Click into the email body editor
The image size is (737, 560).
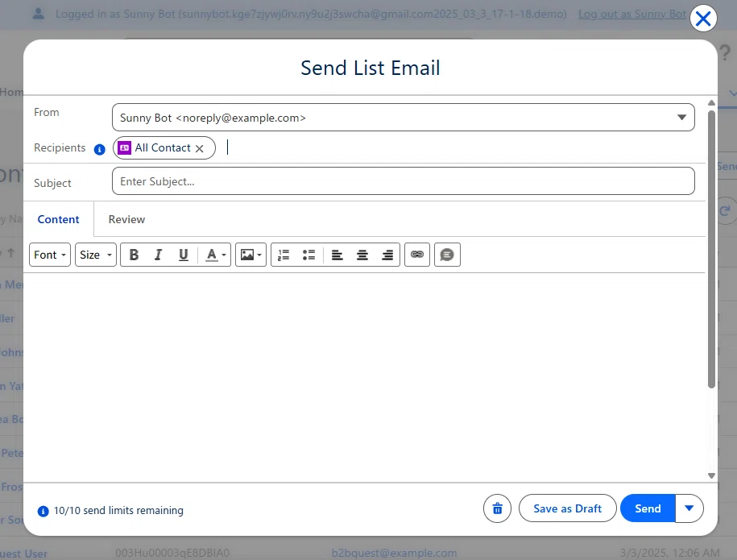pyautogui.click(x=364, y=376)
